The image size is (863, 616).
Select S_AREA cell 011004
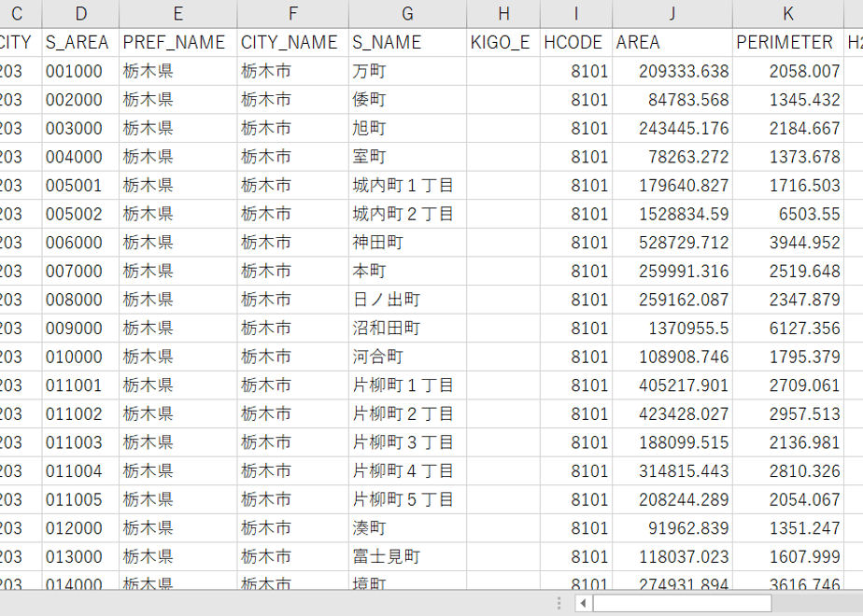tap(80, 470)
